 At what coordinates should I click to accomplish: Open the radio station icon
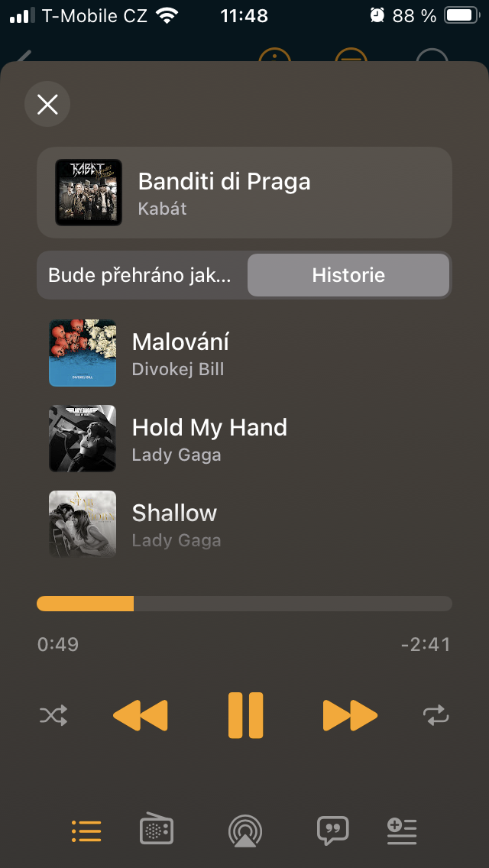157,830
